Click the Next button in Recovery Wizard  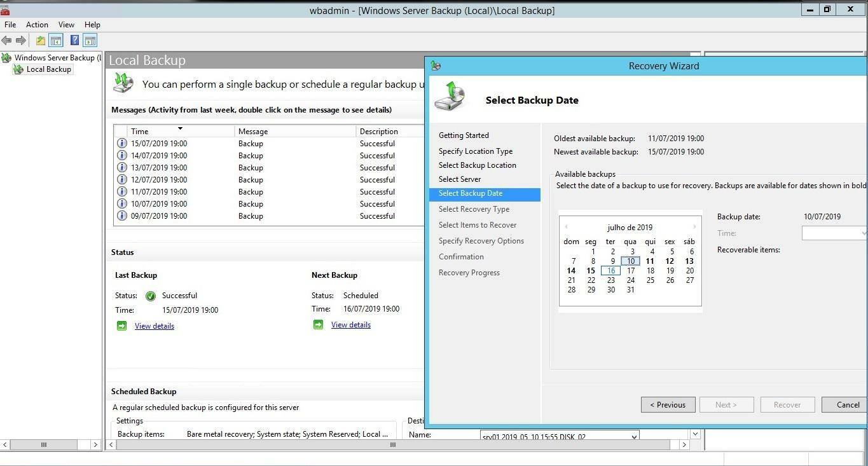pyautogui.click(x=726, y=405)
